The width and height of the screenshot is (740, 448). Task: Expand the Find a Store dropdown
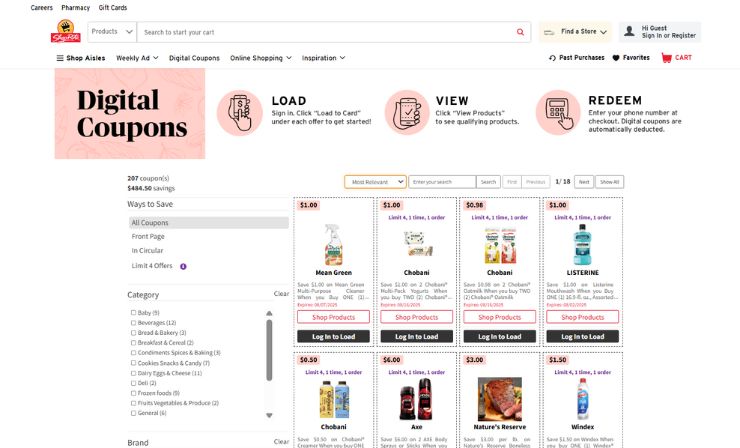(603, 32)
